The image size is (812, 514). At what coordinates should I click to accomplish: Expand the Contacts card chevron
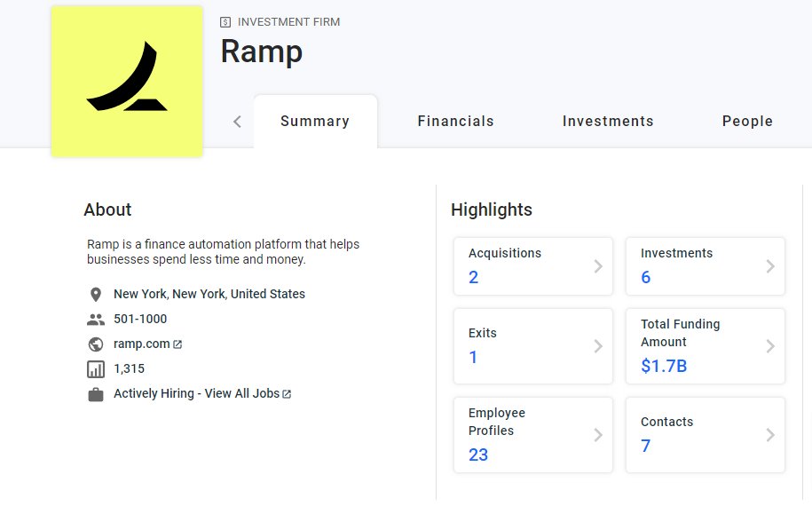[x=770, y=435]
